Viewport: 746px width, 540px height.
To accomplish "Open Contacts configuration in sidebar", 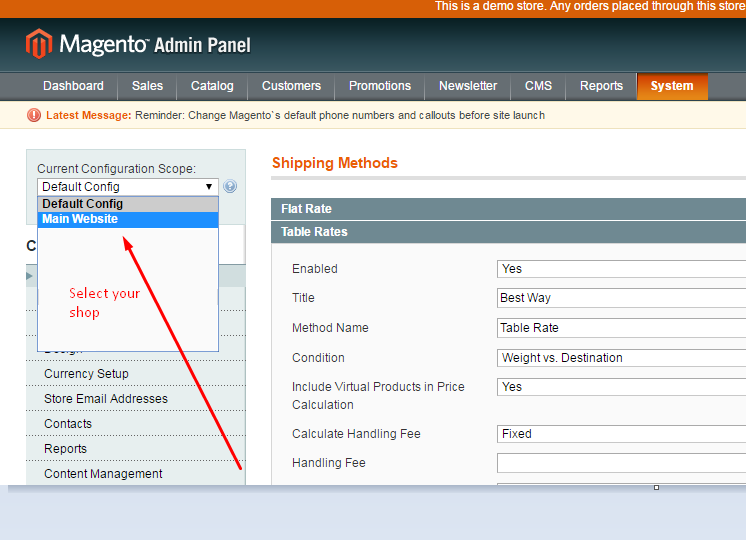I will 136,423.
